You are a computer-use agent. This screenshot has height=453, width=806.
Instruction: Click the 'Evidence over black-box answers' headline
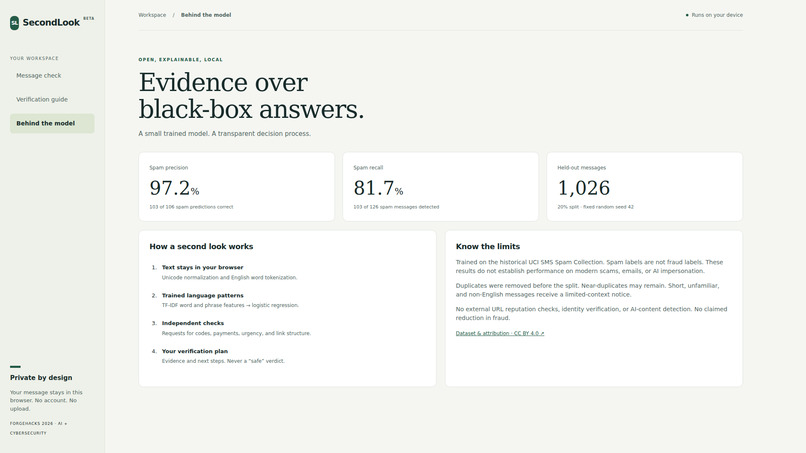(251, 96)
